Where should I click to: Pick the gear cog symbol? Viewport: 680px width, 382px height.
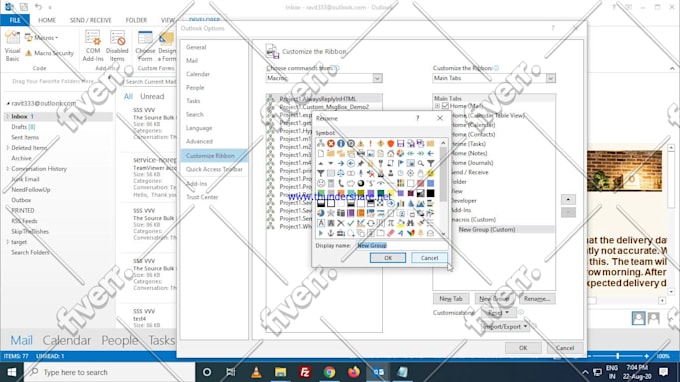[410, 173]
